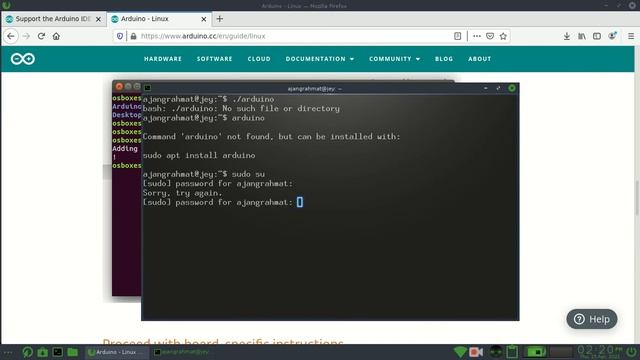Open the taskbar software store icon
This screenshot has height=360, width=640.
(x=42, y=352)
